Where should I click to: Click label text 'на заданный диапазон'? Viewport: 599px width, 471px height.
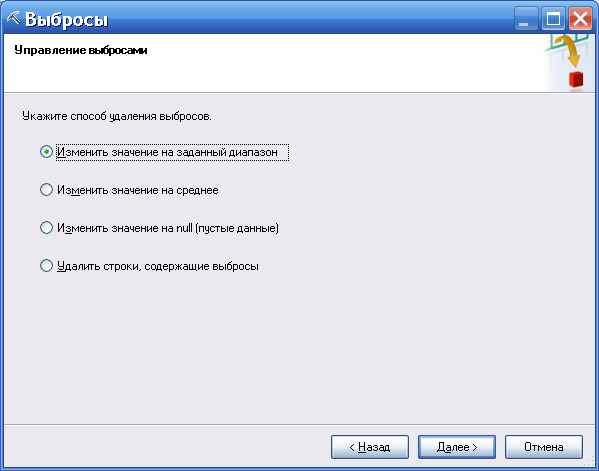click(217, 152)
